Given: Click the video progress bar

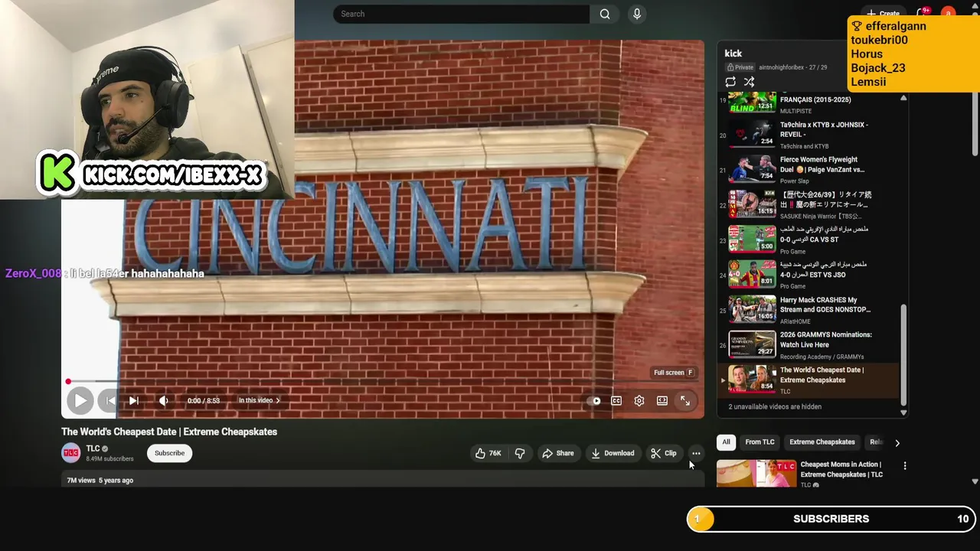Looking at the screenshot, I should pos(383,381).
